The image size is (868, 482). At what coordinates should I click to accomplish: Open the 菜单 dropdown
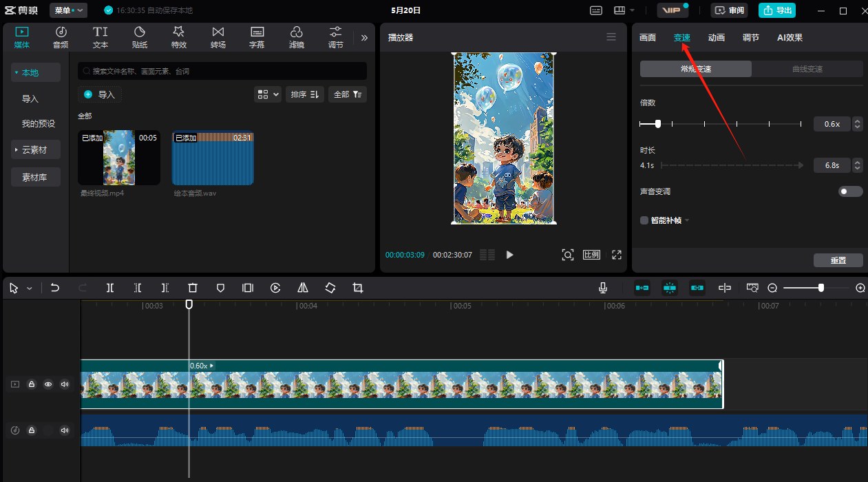click(x=68, y=10)
